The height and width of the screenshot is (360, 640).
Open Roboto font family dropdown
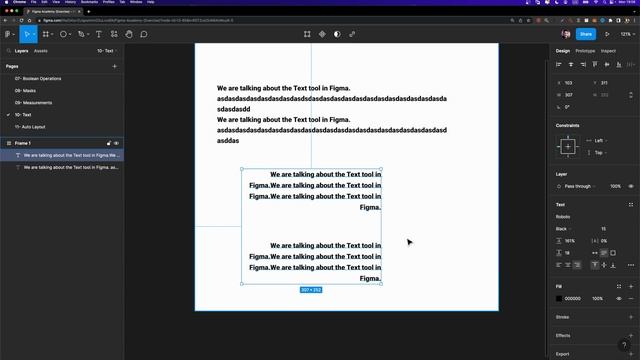click(x=563, y=217)
